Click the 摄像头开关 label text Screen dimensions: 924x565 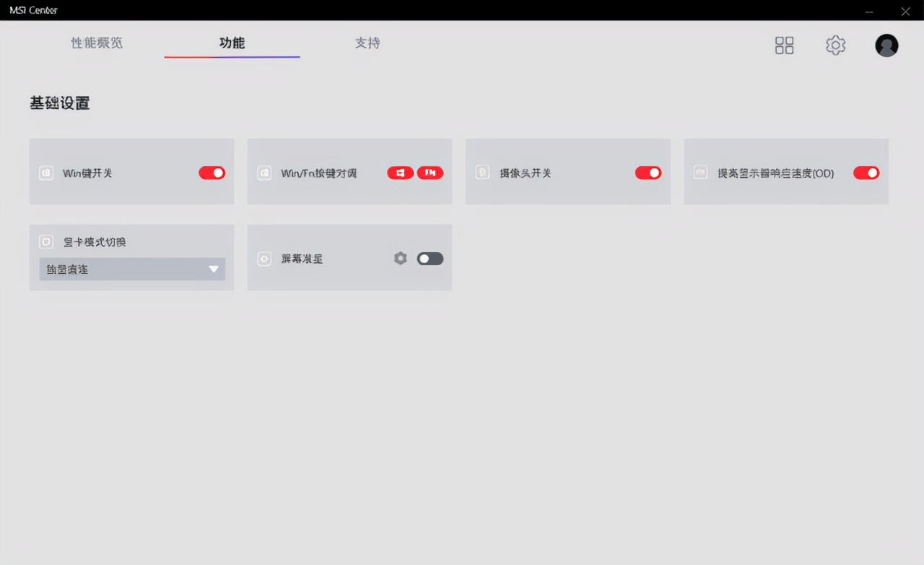(526, 173)
